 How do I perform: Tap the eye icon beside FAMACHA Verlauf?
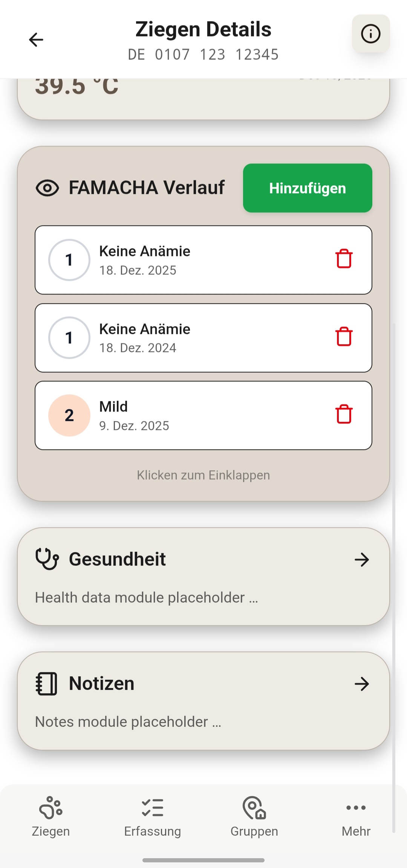(47, 188)
